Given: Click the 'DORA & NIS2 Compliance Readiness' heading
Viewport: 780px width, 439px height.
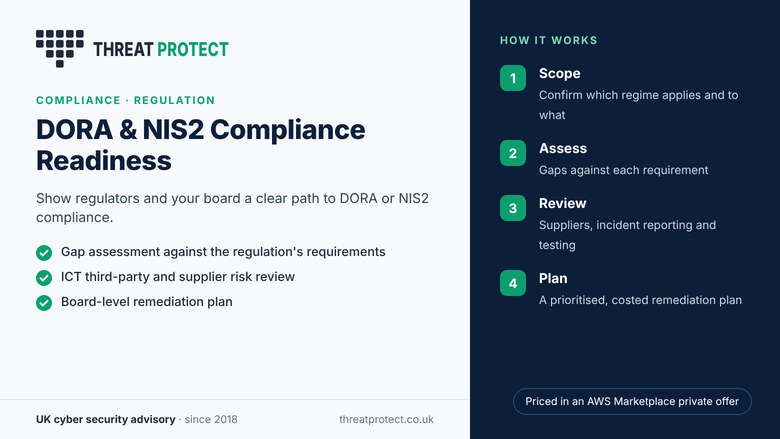Looking at the screenshot, I should (x=200, y=145).
